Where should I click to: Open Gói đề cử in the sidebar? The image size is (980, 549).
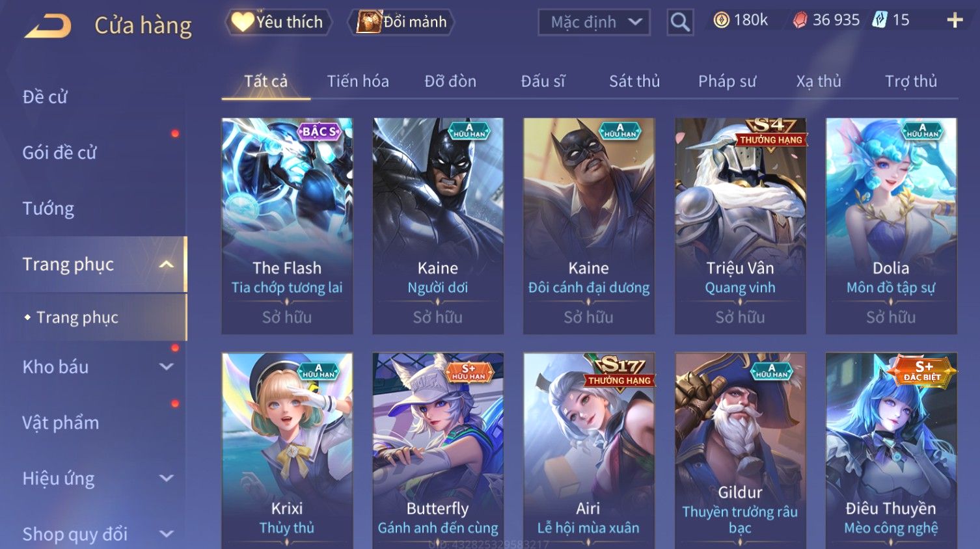pos(59,153)
